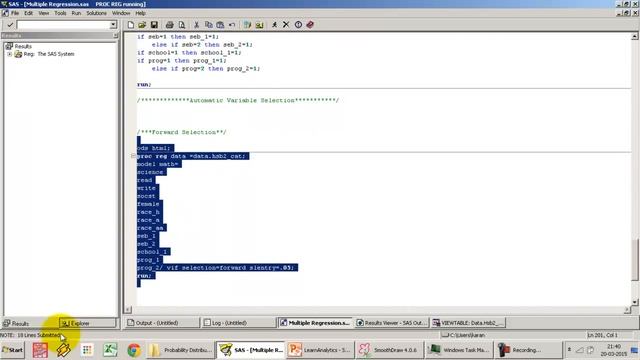Click the Clear All X icon
640x360 pixels.
click(286, 25)
